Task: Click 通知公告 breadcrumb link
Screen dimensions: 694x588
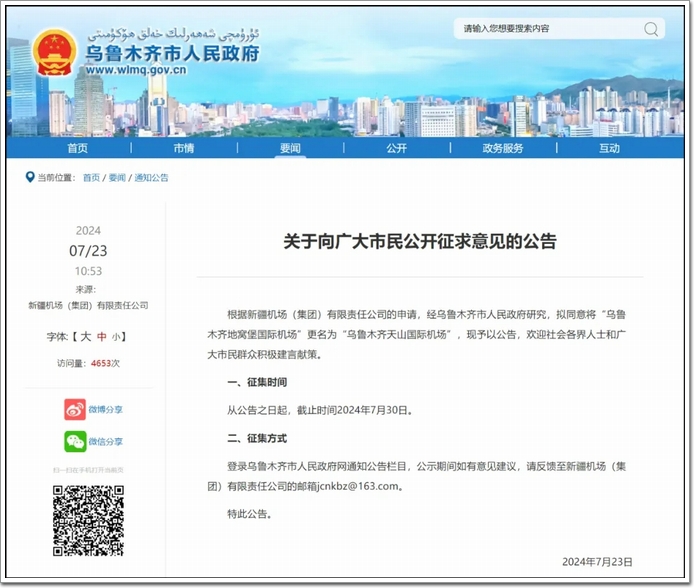Action: click(x=151, y=178)
